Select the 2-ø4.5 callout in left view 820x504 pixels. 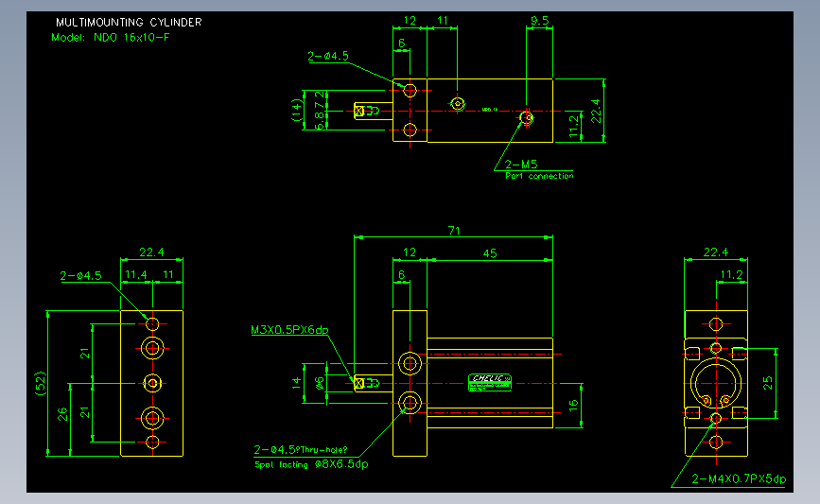click(80, 276)
